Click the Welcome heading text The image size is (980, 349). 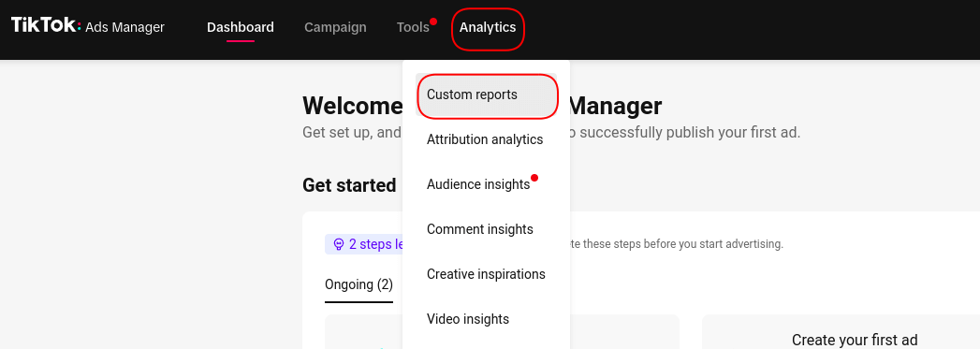pos(353,106)
